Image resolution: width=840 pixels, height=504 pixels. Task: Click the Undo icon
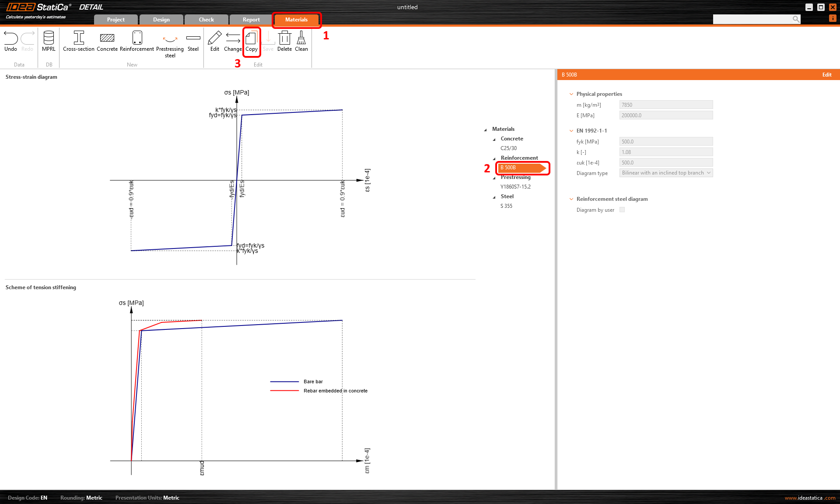tap(10, 38)
